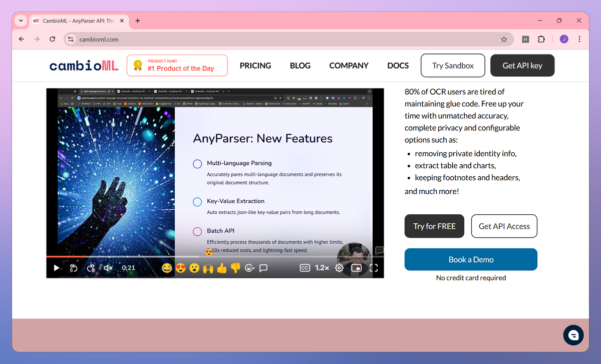Open Chrome's extensions puzzle icon

(x=542, y=39)
